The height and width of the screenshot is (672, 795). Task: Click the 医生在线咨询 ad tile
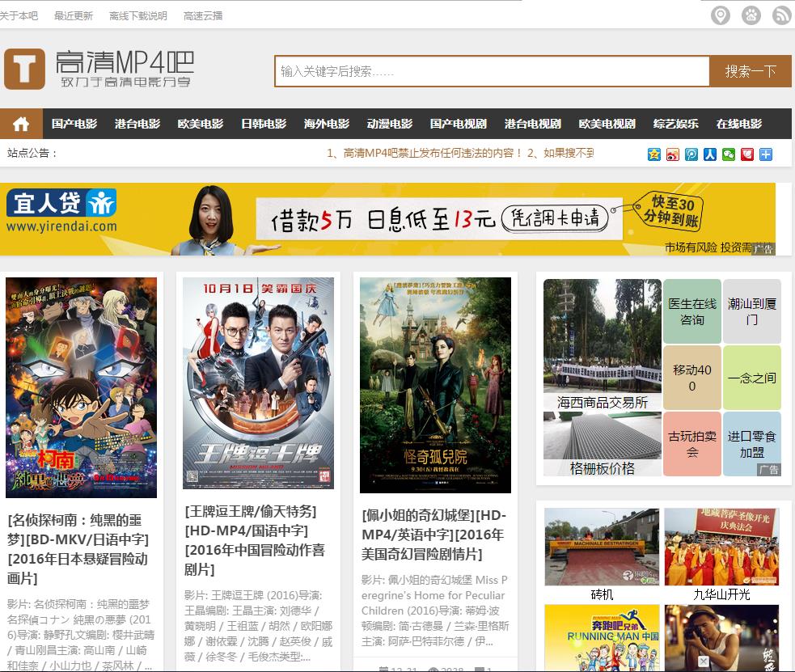(692, 311)
